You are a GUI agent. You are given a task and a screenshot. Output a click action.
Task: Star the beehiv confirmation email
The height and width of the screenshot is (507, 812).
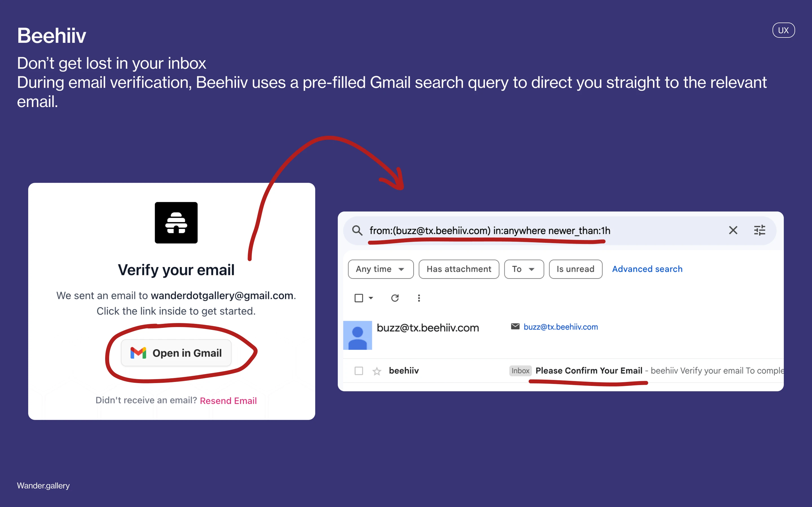[377, 371]
